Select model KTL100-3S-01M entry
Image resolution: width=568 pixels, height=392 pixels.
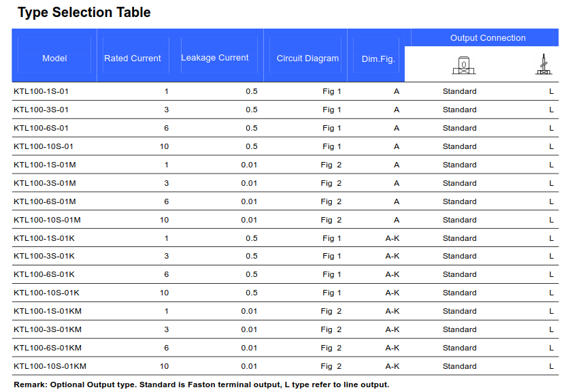point(45,183)
